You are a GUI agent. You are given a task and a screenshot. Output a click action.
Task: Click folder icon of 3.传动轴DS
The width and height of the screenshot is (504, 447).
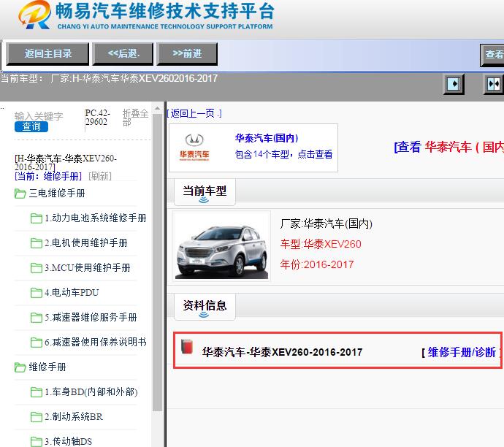pos(37,442)
